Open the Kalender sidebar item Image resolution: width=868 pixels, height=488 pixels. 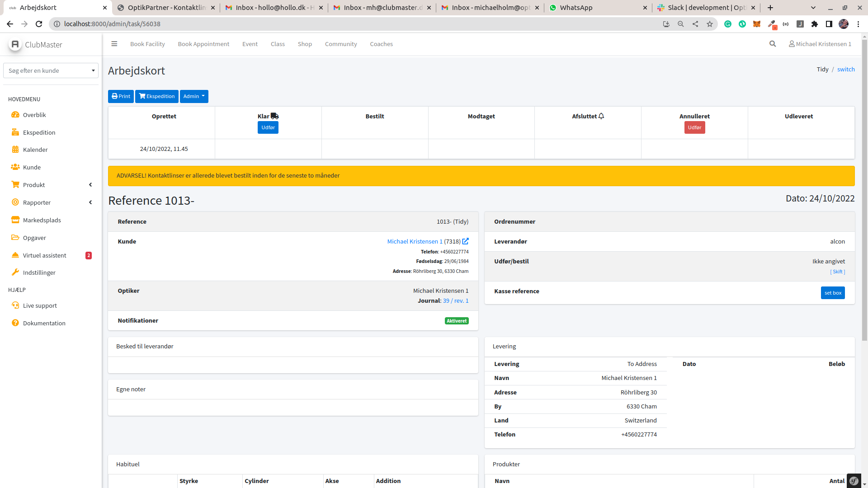(x=35, y=150)
